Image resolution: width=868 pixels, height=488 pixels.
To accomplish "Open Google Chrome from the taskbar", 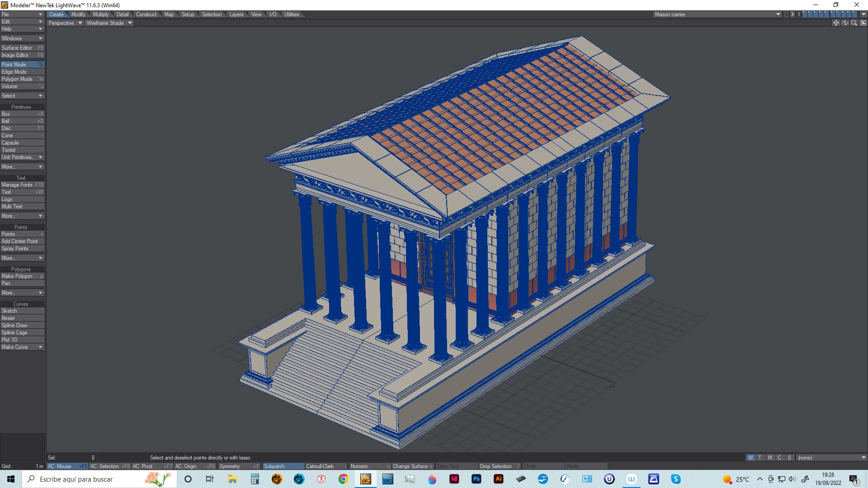I will pyautogui.click(x=344, y=479).
